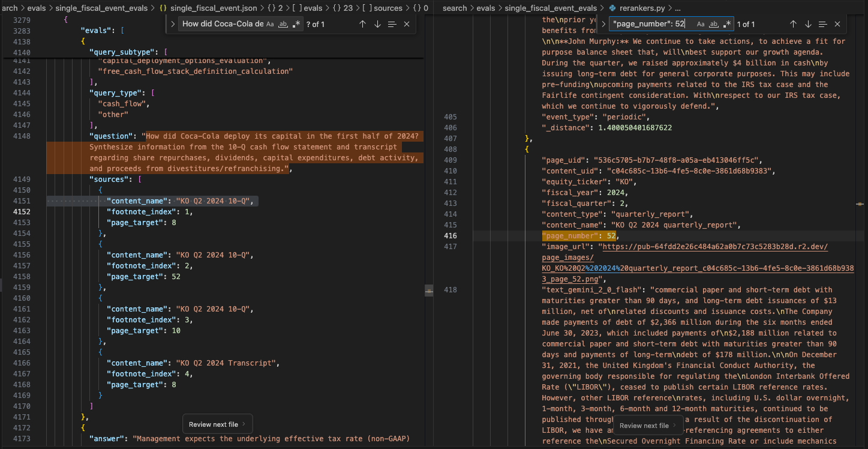Toggle Match Case in right find widget
Image resolution: width=868 pixels, height=449 pixels.
pos(701,24)
